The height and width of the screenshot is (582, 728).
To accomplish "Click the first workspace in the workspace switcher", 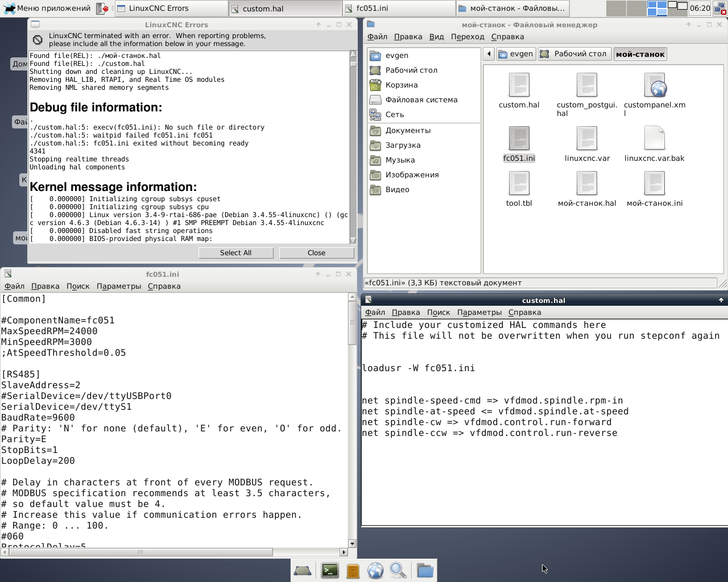I will point(616,9).
